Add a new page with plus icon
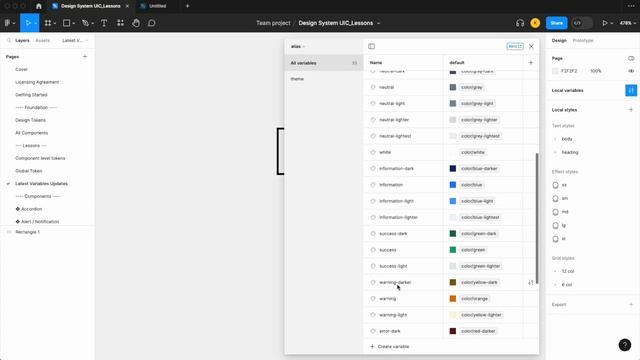640x360 pixels. (85, 56)
